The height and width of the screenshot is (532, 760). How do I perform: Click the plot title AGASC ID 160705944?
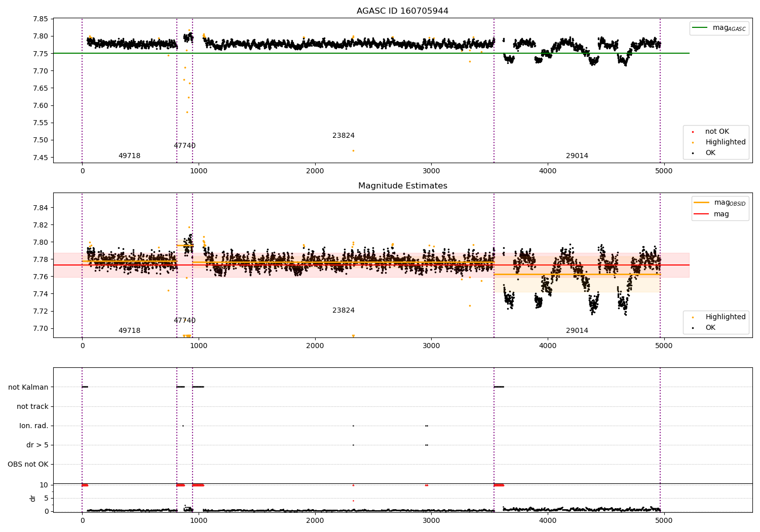click(402, 11)
